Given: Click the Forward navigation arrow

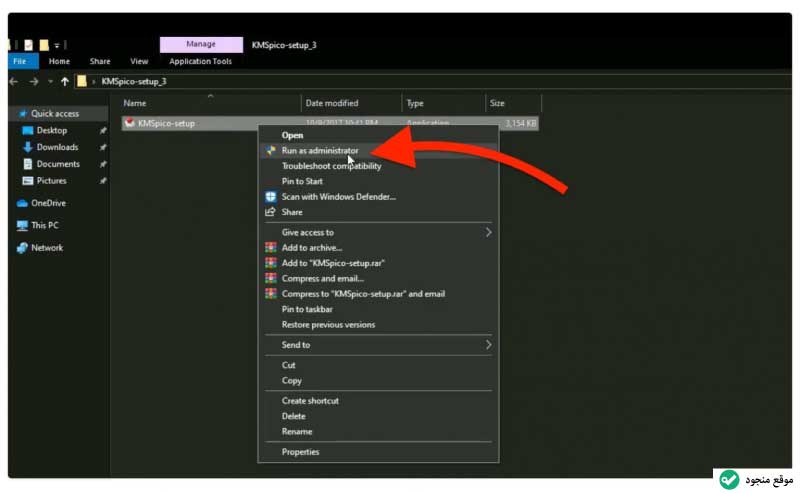Looking at the screenshot, I should tap(34, 82).
